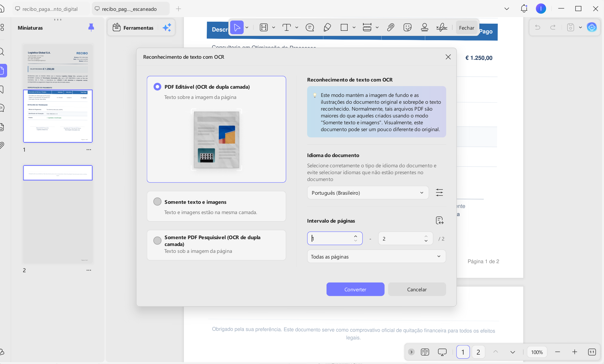Open the zoom level 100% dropdown
Viewport: 604px width, 364px height.
tap(537, 352)
